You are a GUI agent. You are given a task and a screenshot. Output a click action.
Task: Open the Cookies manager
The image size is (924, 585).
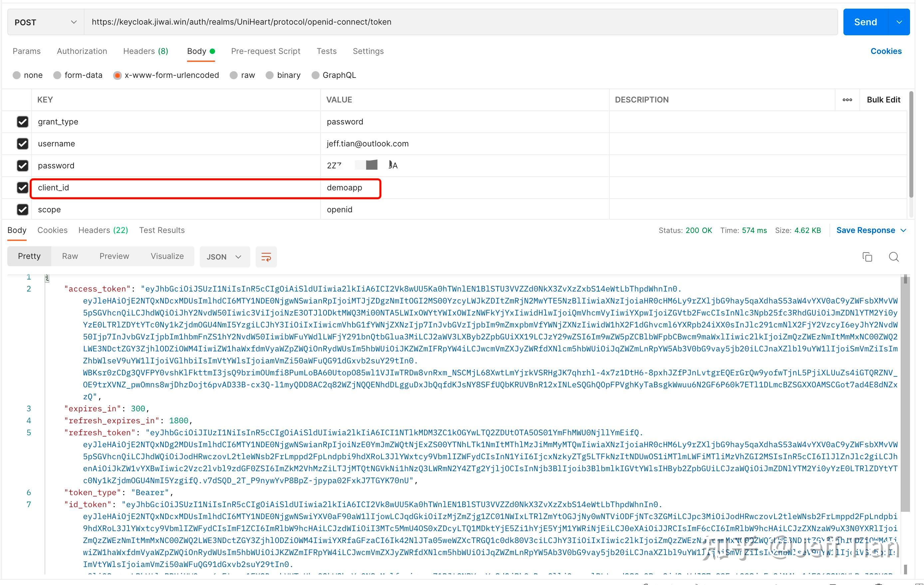point(886,51)
